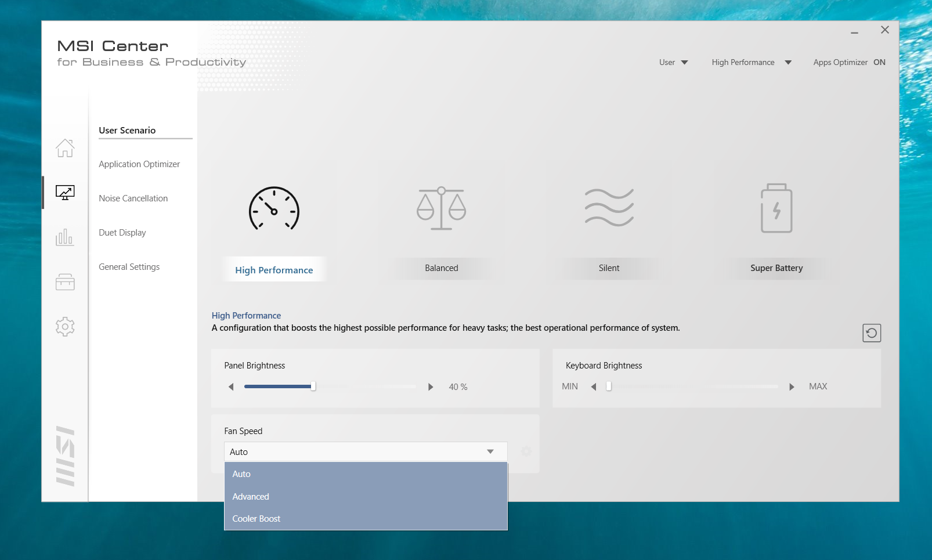Minimize the MSI Center window
This screenshot has width=932, height=560.
pyautogui.click(x=854, y=33)
